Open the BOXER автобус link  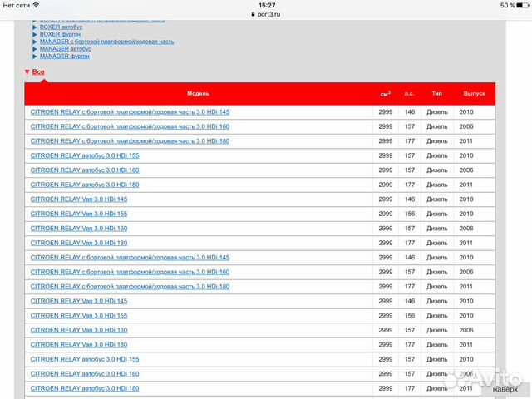[61, 27]
